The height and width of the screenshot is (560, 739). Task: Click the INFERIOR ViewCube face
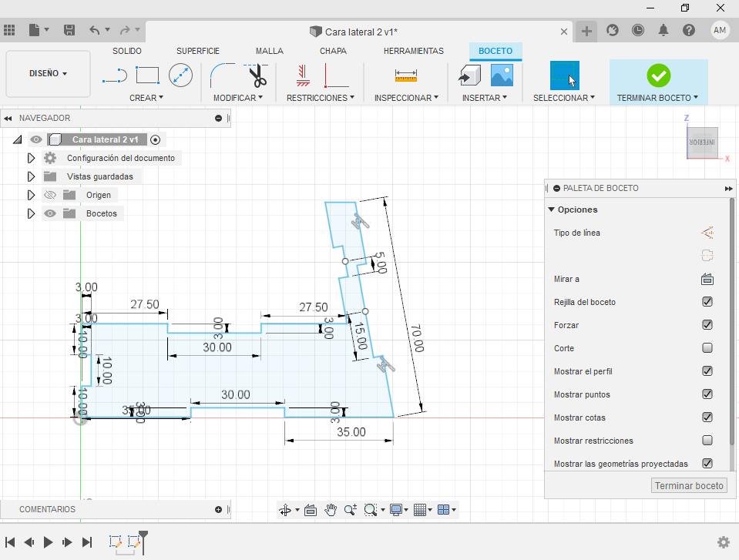click(x=702, y=143)
